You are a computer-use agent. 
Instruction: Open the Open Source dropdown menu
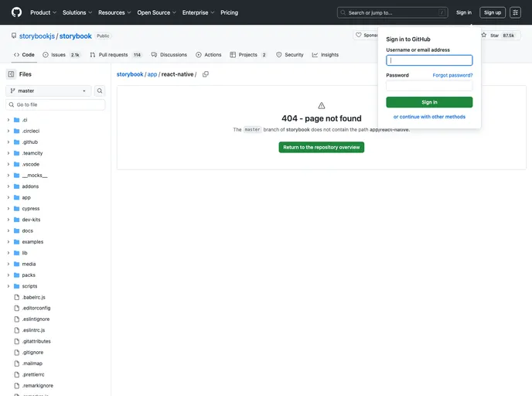(156, 12)
